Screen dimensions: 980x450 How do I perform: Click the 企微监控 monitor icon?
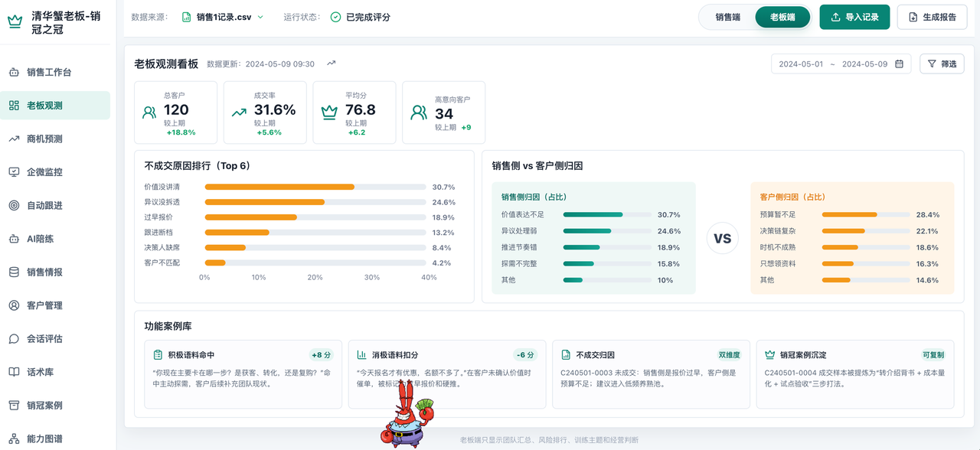click(x=14, y=172)
